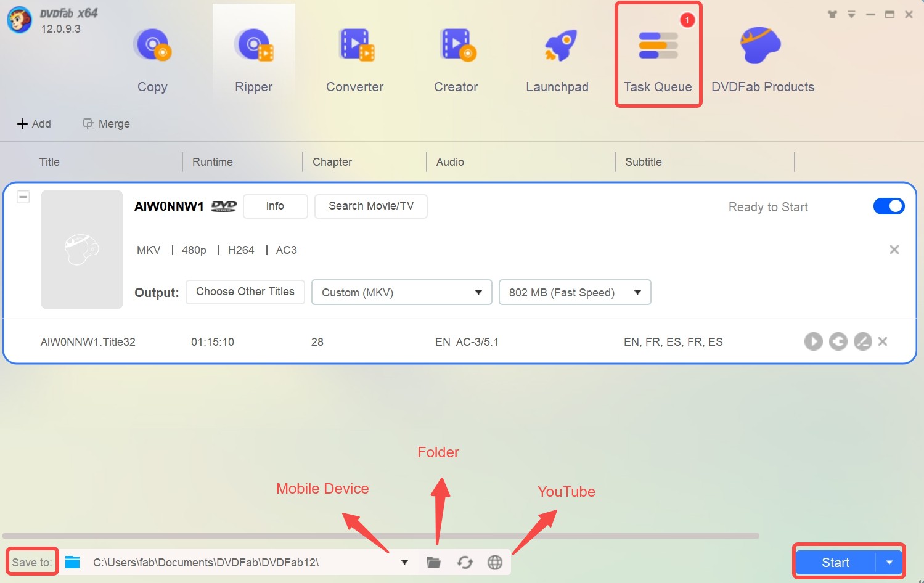Click the Folder browse icon
This screenshot has height=583, width=924.
click(434, 562)
